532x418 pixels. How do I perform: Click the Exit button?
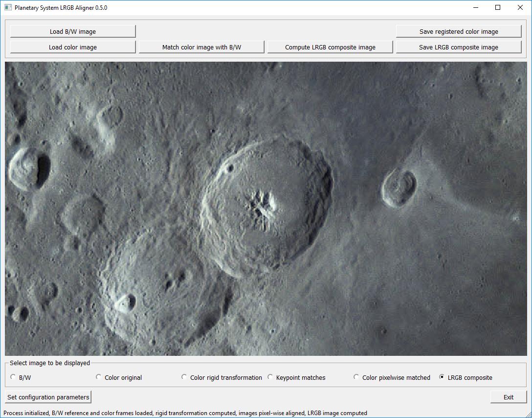coord(508,397)
